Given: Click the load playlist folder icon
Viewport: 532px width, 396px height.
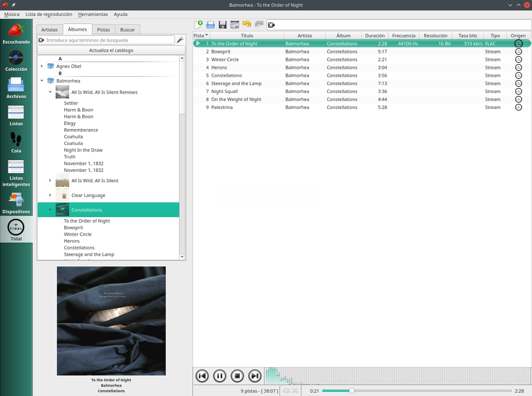Looking at the screenshot, I should click(x=210, y=24).
